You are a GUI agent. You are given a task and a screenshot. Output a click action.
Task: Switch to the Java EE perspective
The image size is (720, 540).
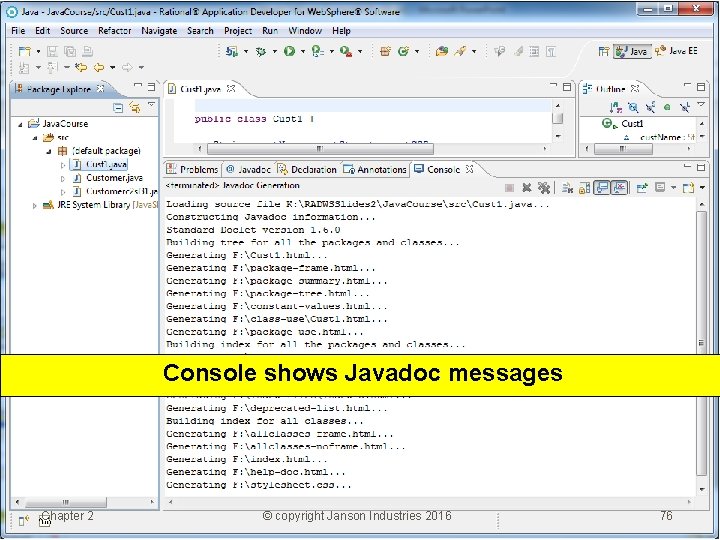pos(677,51)
